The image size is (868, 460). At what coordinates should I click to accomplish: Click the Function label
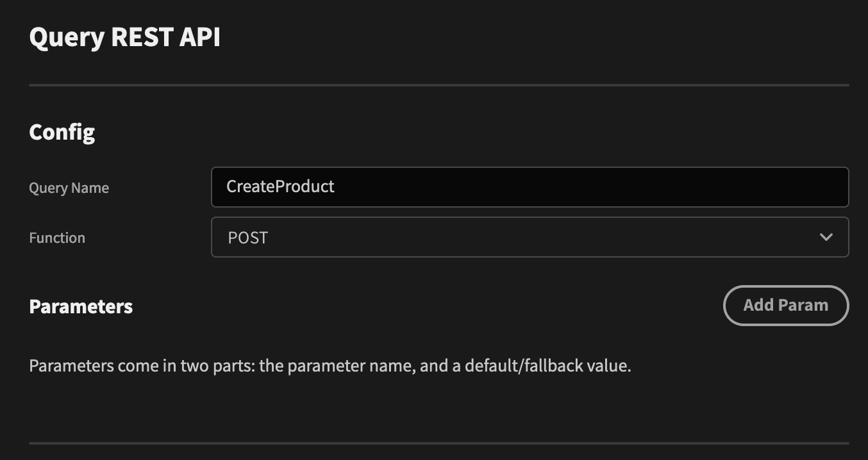(56, 238)
